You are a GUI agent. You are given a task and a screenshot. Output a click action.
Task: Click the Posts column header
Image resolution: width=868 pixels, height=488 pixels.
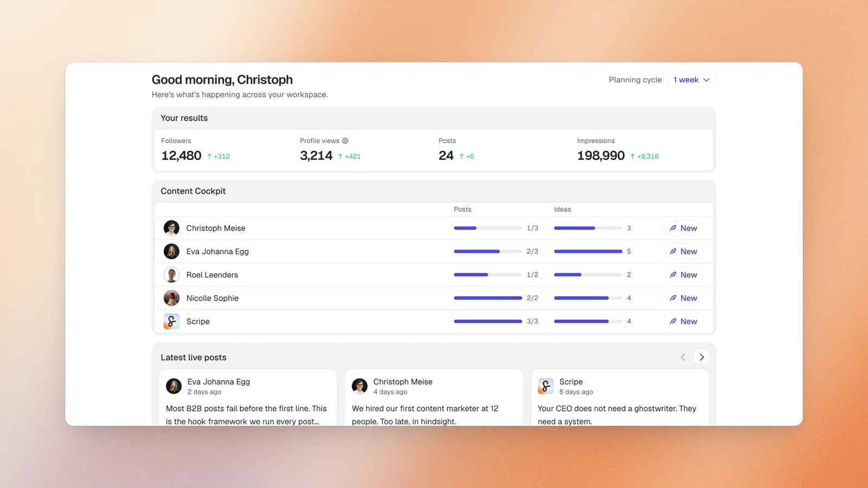tap(463, 209)
